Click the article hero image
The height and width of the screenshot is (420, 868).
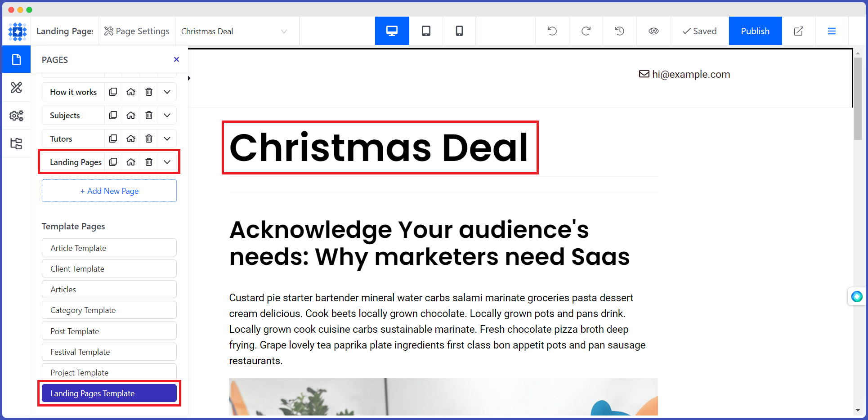pyautogui.click(x=443, y=397)
